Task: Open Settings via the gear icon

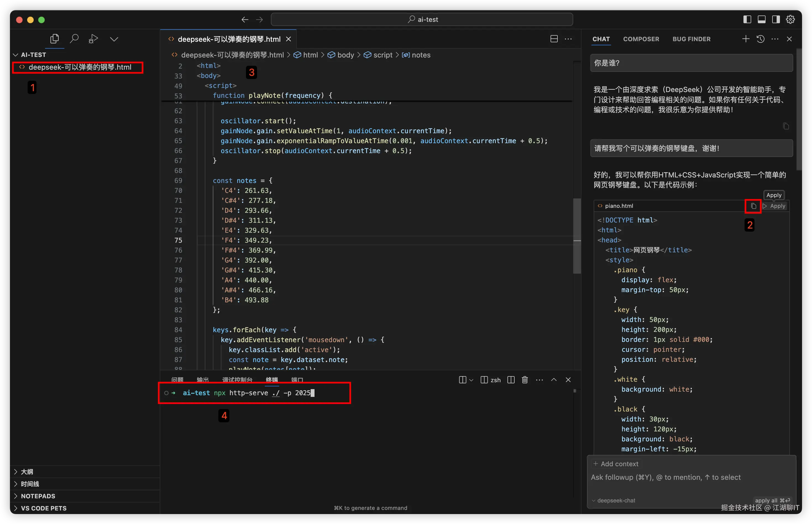Action: tap(790, 19)
